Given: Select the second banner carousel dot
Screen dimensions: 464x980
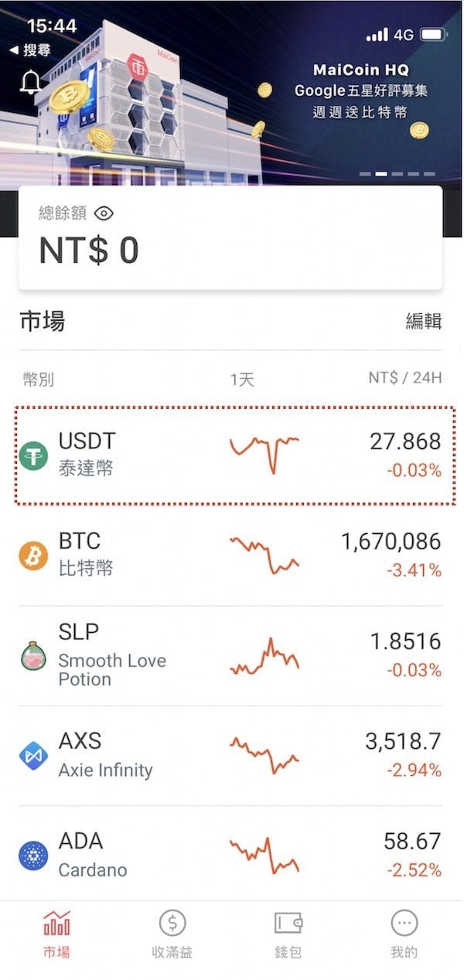Looking at the screenshot, I should 380,174.
